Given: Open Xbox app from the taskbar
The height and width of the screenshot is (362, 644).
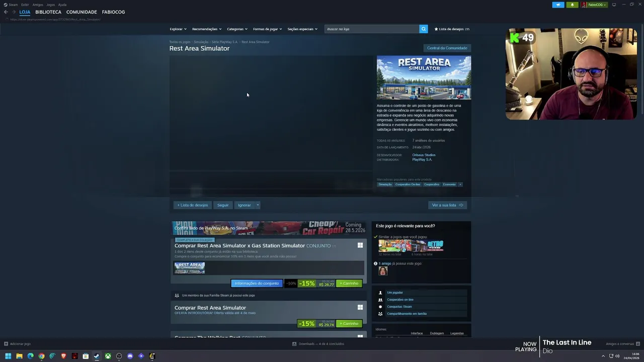Looking at the screenshot, I should point(108,356).
